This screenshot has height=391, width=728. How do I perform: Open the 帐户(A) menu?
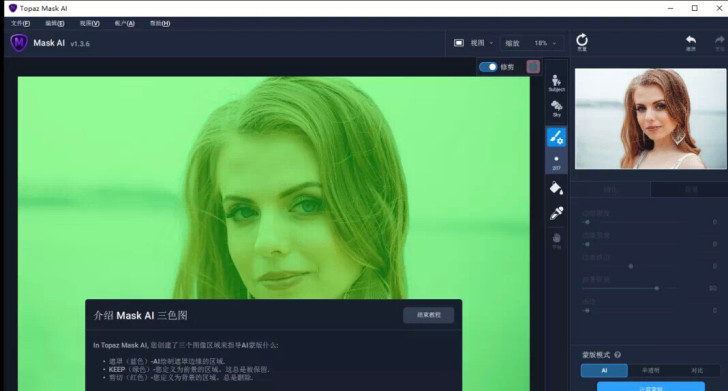coord(124,23)
